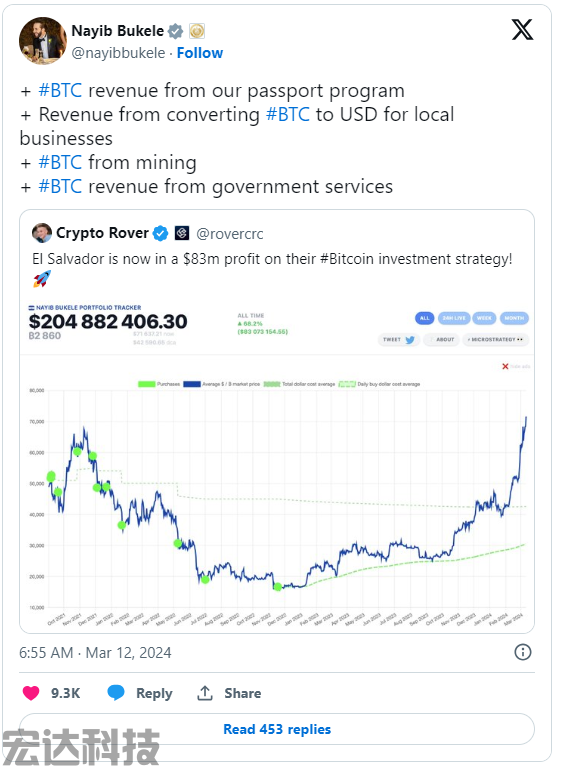The width and height of the screenshot is (561, 766).
Task: Follow Nayib Bukele
Action: click(200, 53)
